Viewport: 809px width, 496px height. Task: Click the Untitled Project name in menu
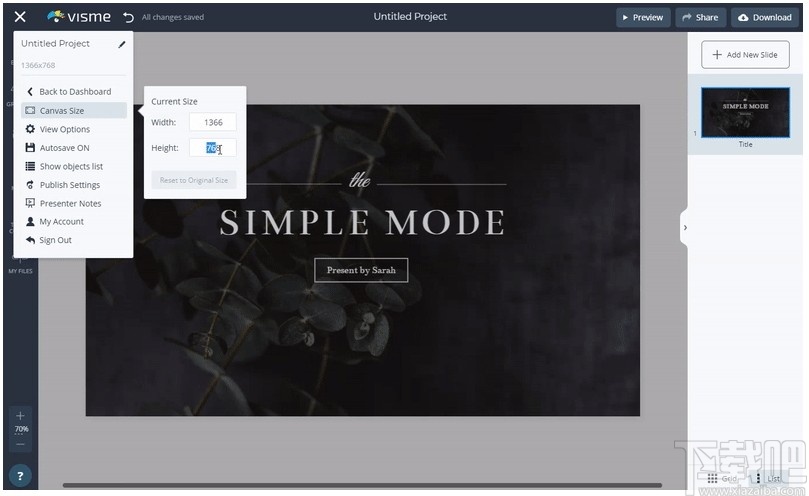55,43
